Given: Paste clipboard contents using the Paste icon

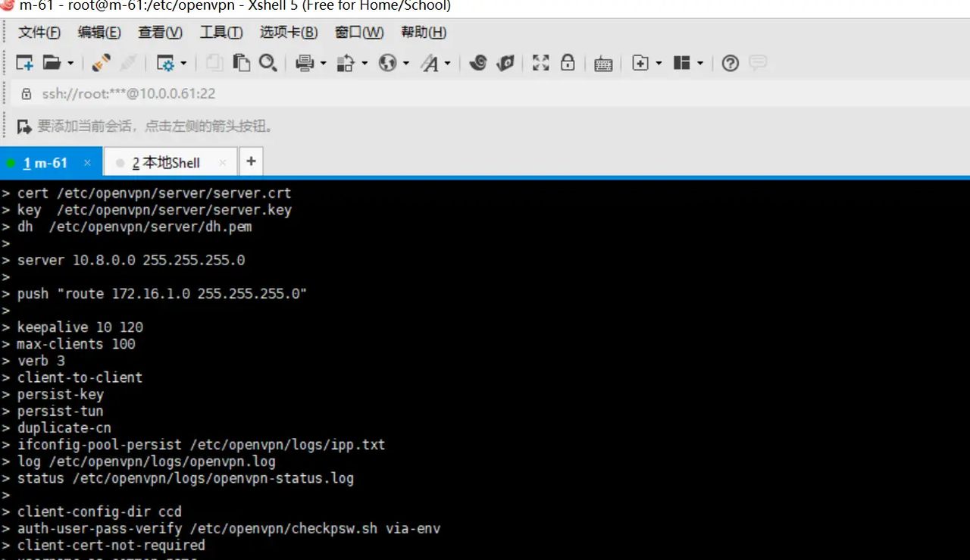Looking at the screenshot, I should tap(241, 63).
